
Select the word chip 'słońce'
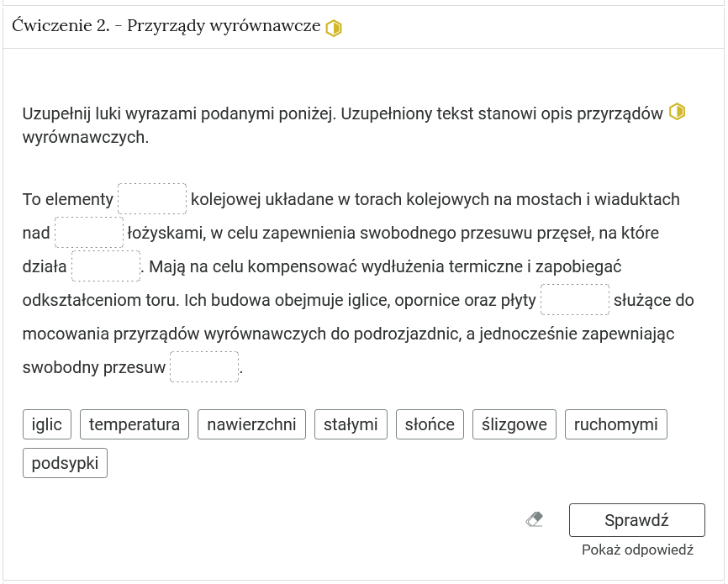coord(430,424)
